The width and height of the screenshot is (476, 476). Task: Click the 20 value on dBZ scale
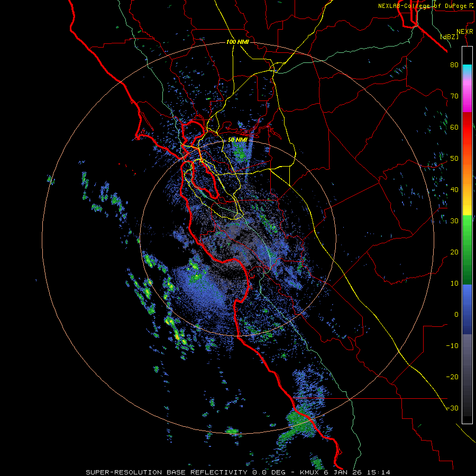[454, 252]
